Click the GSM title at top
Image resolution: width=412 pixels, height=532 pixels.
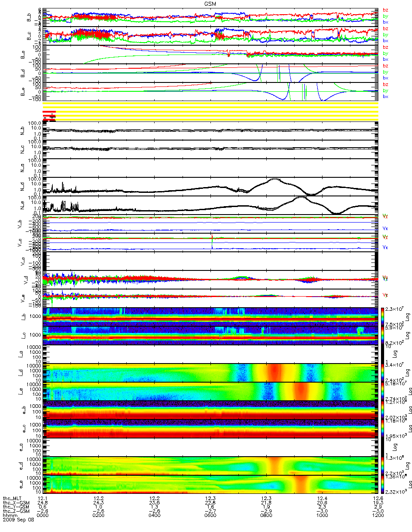(x=210, y=3)
